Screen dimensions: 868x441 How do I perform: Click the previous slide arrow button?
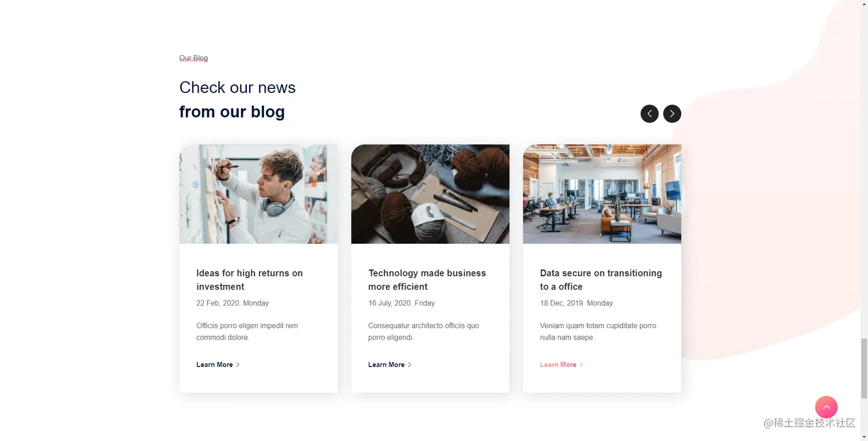[649, 114]
